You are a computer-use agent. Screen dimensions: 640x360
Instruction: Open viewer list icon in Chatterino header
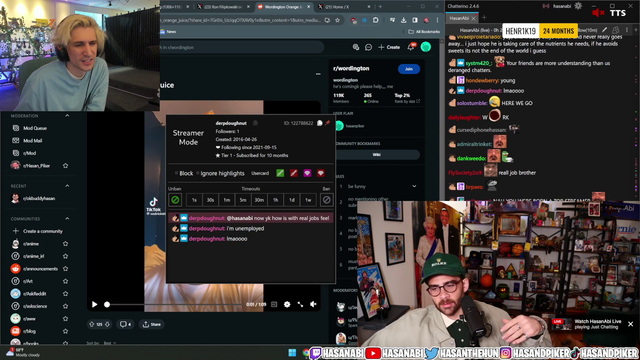(616, 30)
